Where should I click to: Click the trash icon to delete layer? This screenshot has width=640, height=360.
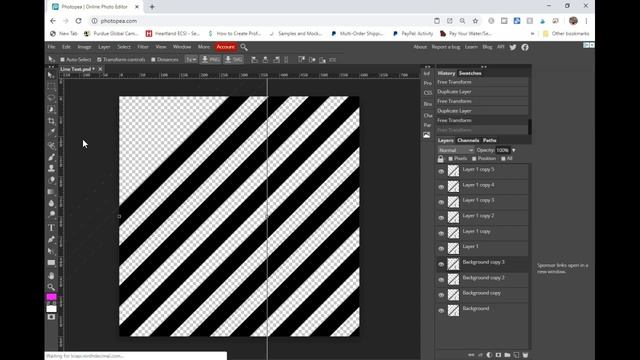(x=525, y=355)
